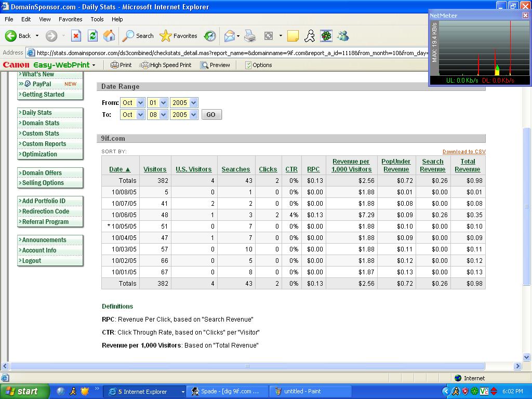Click the IE Stop button icon
The height and width of the screenshot is (399, 532).
(x=76, y=36)
